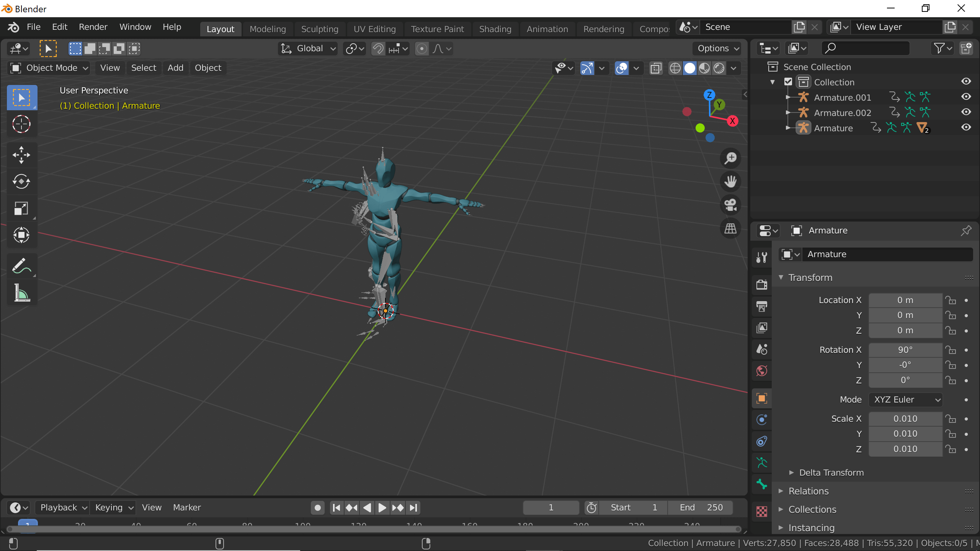Open the Physics properties tab
Screen dimensions: 980x551
coord(762,420)
